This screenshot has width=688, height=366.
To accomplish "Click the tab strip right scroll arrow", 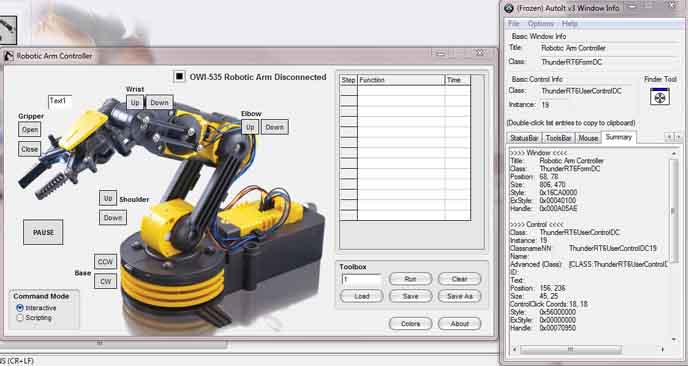I will [678, 137].
